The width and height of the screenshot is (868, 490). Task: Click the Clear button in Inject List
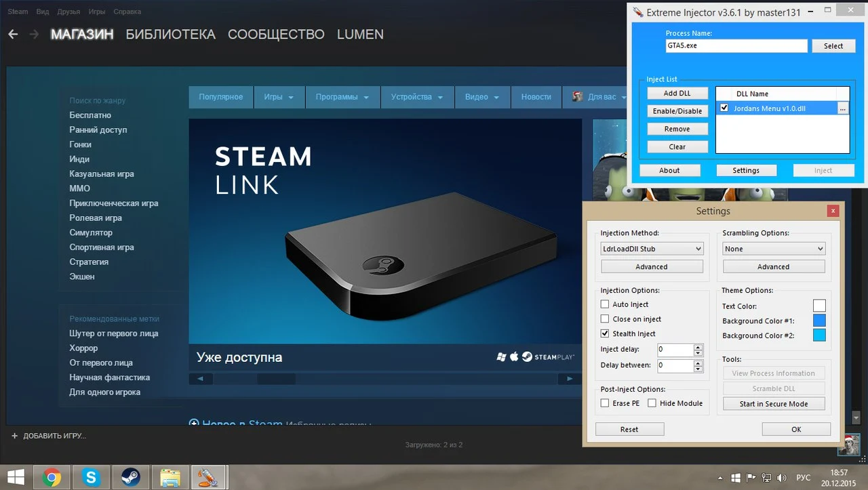coord(677,146)
